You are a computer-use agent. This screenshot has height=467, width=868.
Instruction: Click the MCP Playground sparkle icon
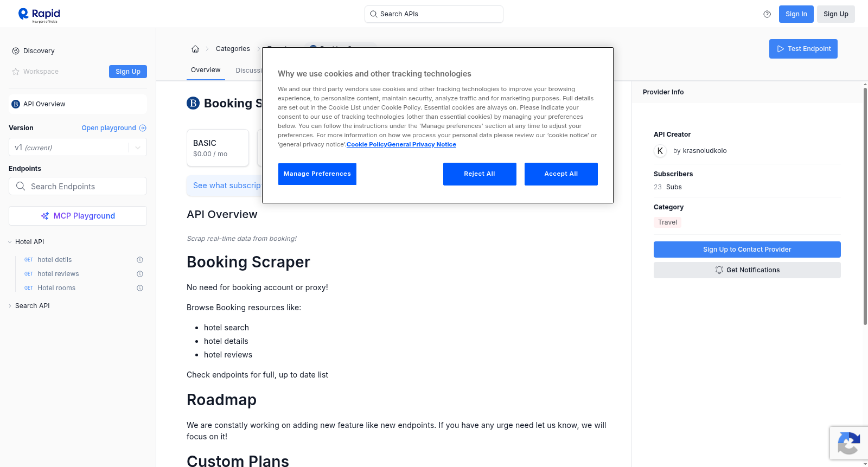coord(45,216)
